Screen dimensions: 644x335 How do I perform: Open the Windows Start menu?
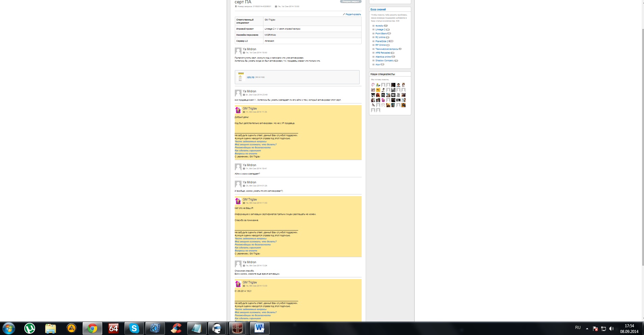[x=9, y=328]
